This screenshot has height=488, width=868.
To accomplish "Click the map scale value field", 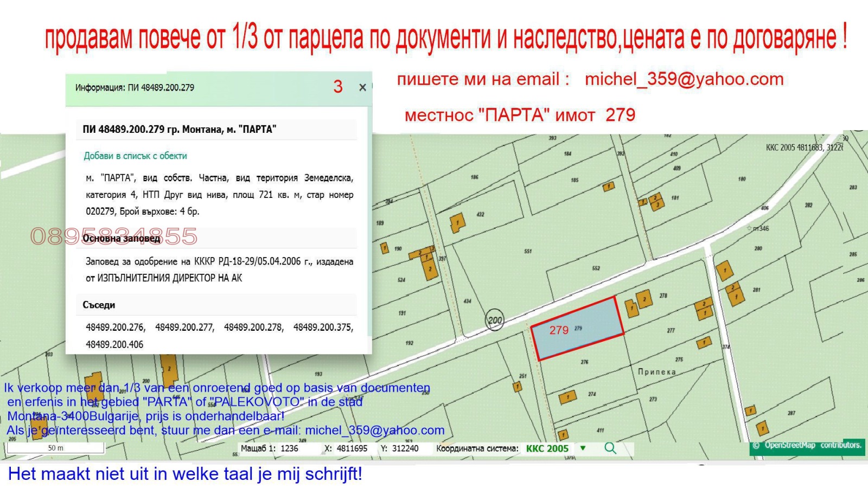I will click(x=289, y=448).
